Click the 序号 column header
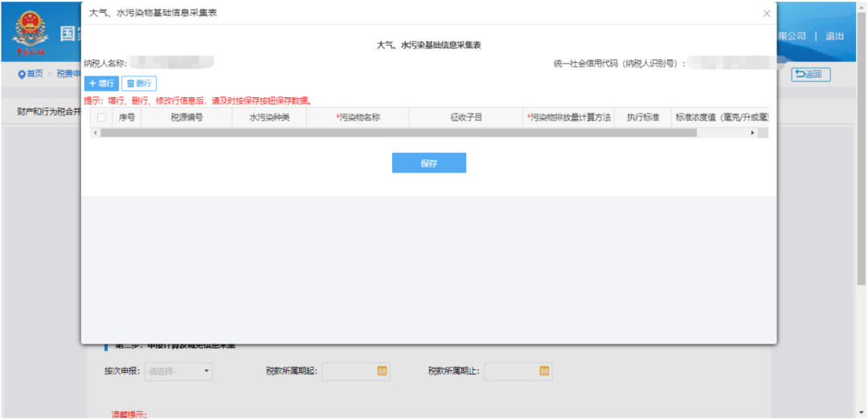The width and height of the screenshot is (868, 420). coord(127,117)
